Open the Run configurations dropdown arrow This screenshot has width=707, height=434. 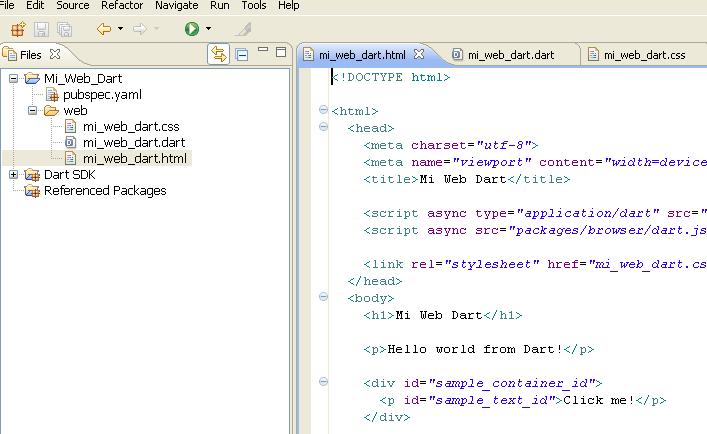[208, 28]
